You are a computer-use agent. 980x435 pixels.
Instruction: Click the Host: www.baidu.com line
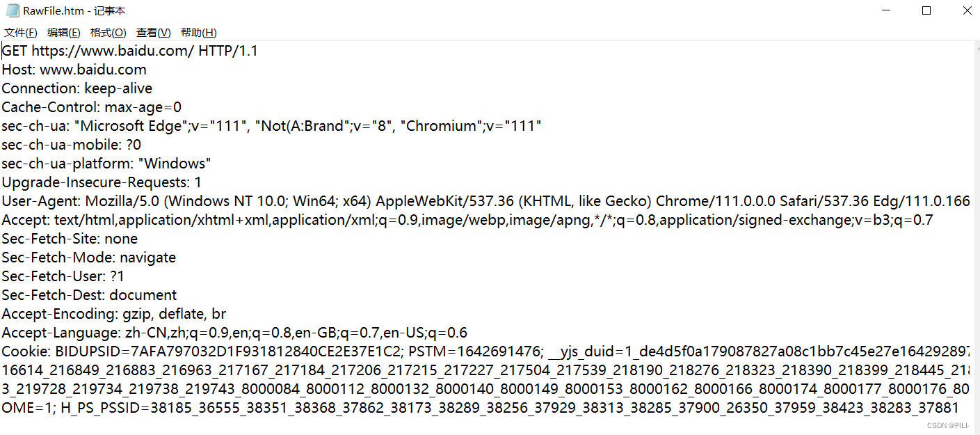[x=74, y=70]
